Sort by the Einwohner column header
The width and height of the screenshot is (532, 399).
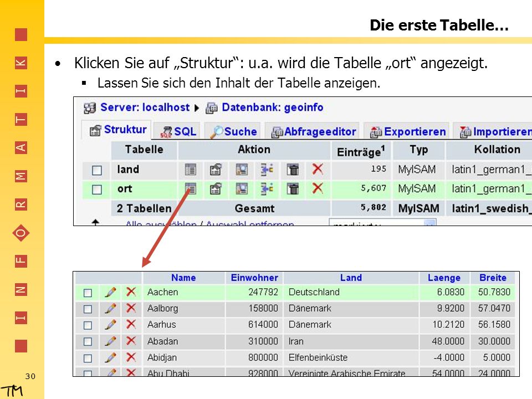click(x=254, y=278)
